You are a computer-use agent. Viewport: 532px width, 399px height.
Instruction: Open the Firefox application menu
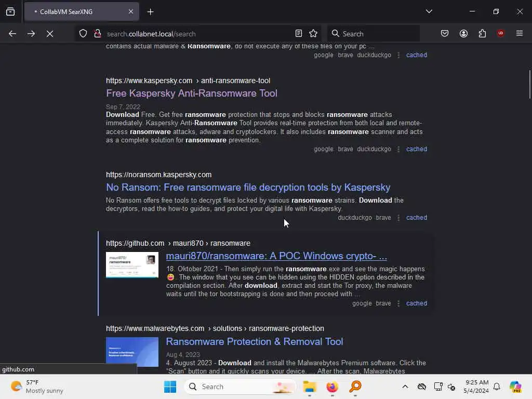point(520,33)
